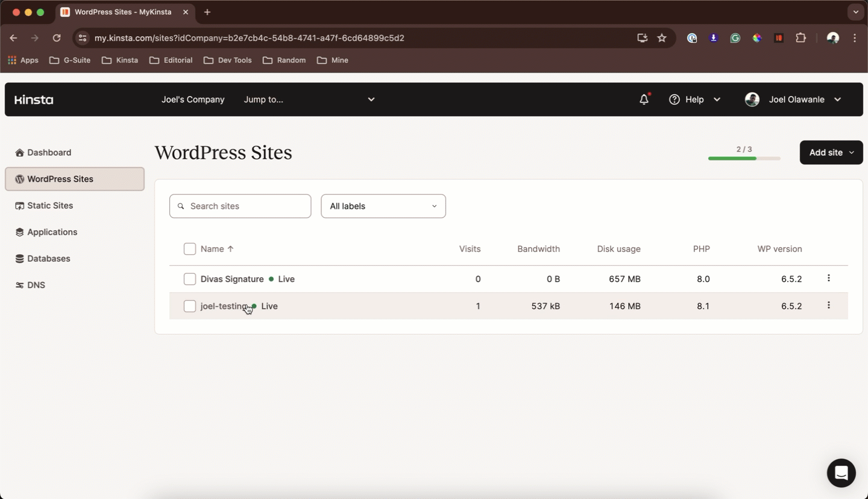868x499 pixels.
Task: Launch the chat support bubble
Action: 841,473
